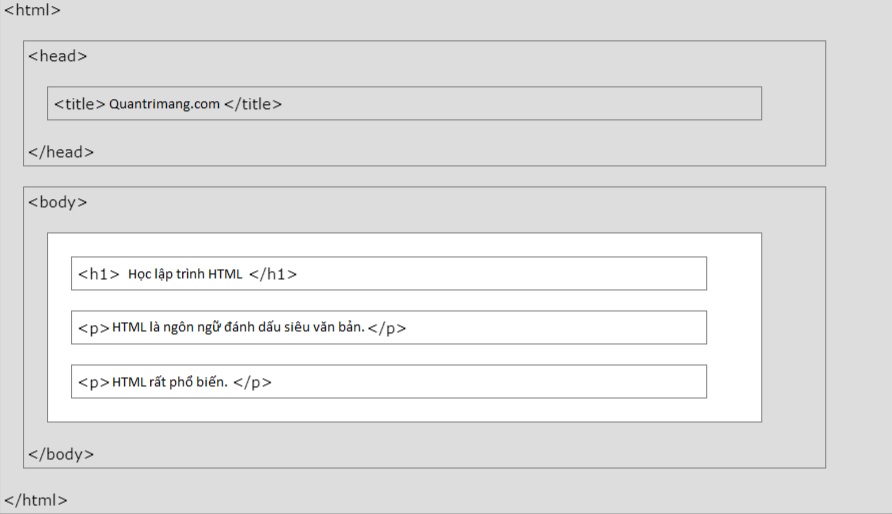The image size is (892, 514).
Task: Click the opening <title> tag
Action: [x=80, y=103]
